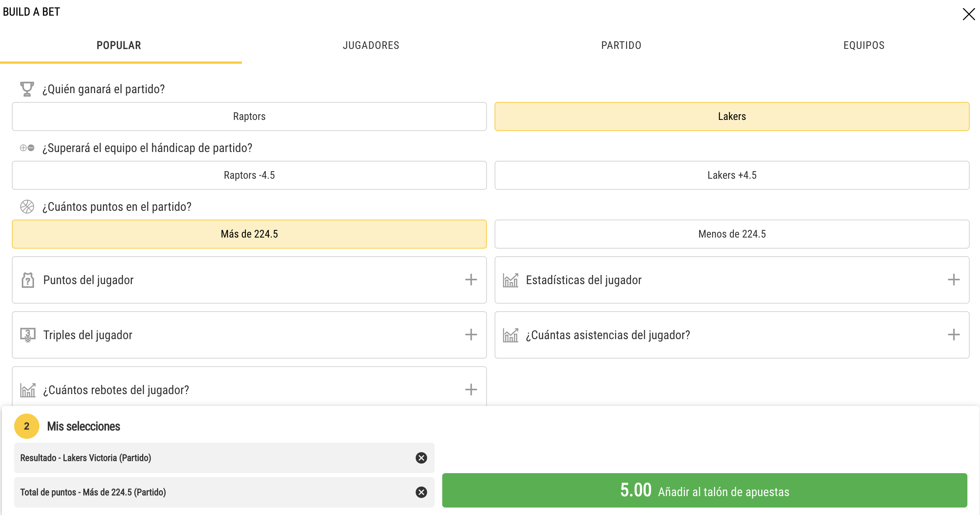This screenshot has width=980, height=527.
Task: Add the 5.00 bet to betting slip
Action: pyautogui.click(x=704, y=490)
